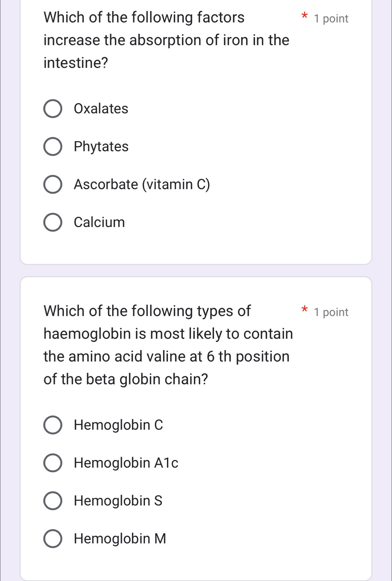
Task: Select the Phytates radio button
Action: coord(53,146)
